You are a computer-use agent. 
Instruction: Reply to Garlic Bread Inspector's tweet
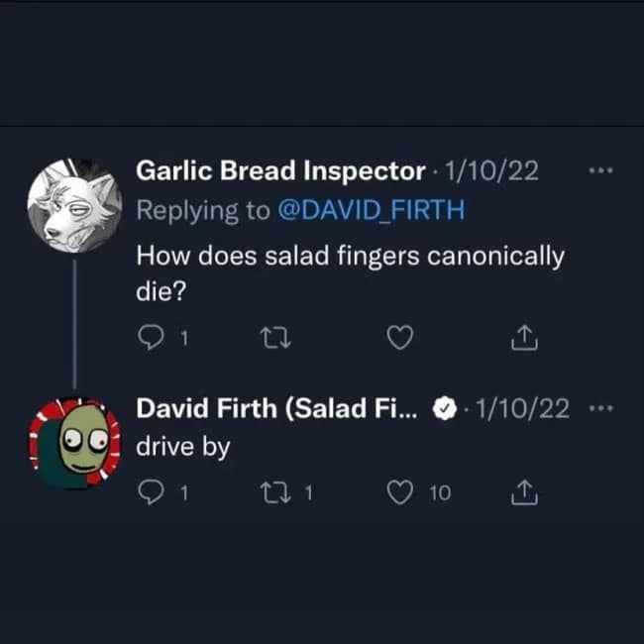coord(152,339)
